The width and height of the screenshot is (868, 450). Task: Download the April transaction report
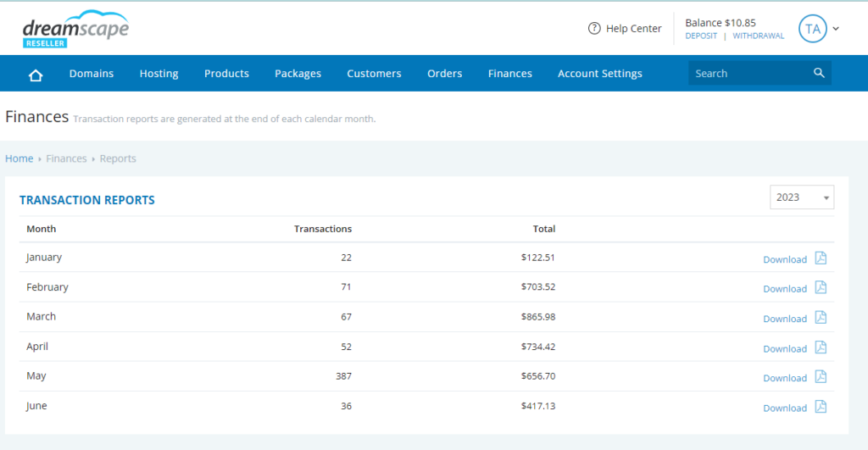(x=784, y=348)
